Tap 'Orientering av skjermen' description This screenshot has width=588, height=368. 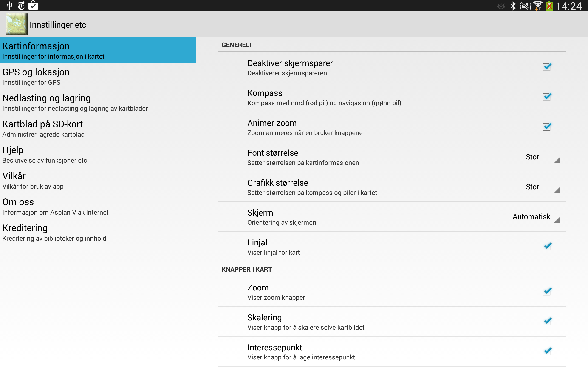coord(282,223)
